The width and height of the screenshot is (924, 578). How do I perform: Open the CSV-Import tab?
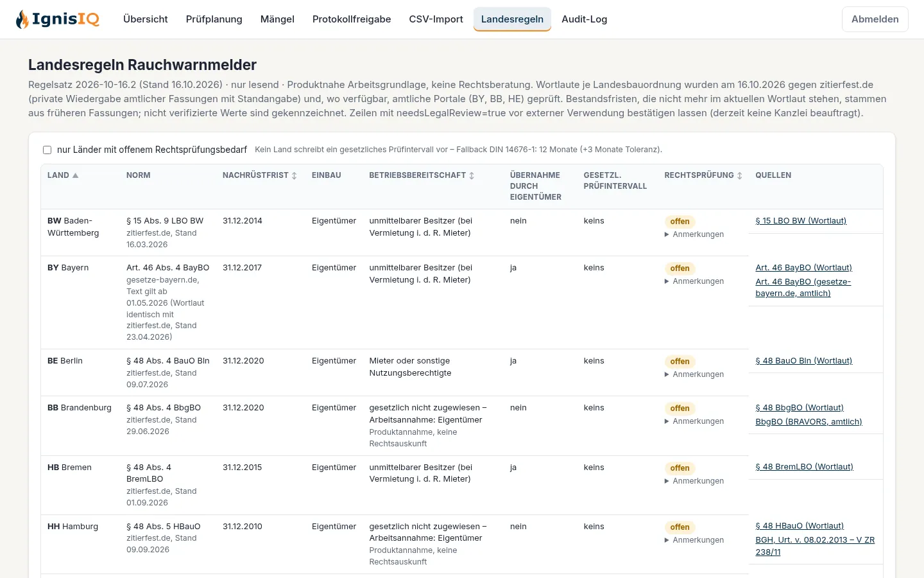436,19
